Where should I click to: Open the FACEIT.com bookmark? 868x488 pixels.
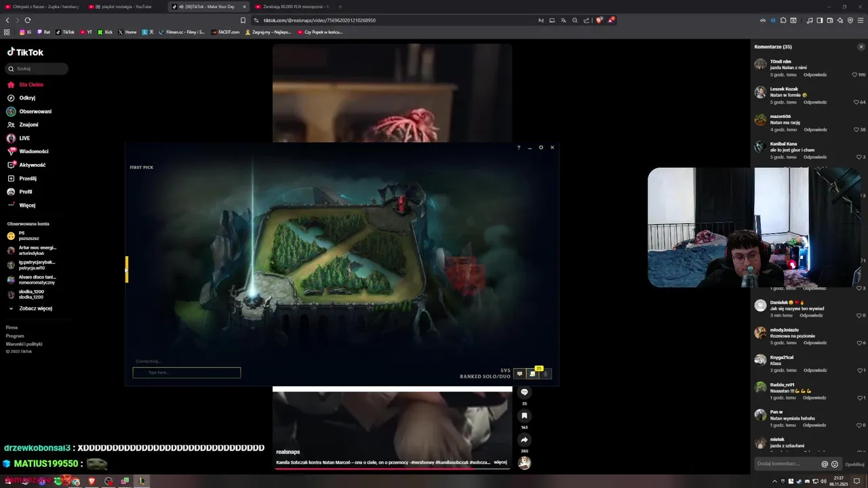(x=225, y=32)
